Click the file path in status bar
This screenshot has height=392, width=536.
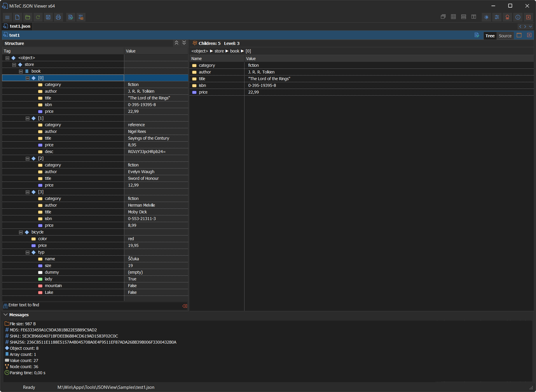pos(106,387)
